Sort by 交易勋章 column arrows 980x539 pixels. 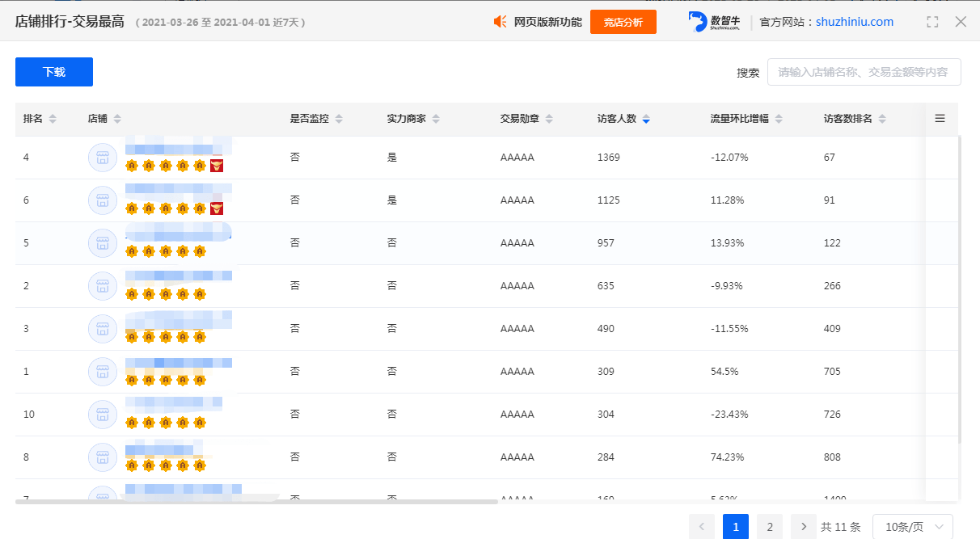click(x=549, y=120)
